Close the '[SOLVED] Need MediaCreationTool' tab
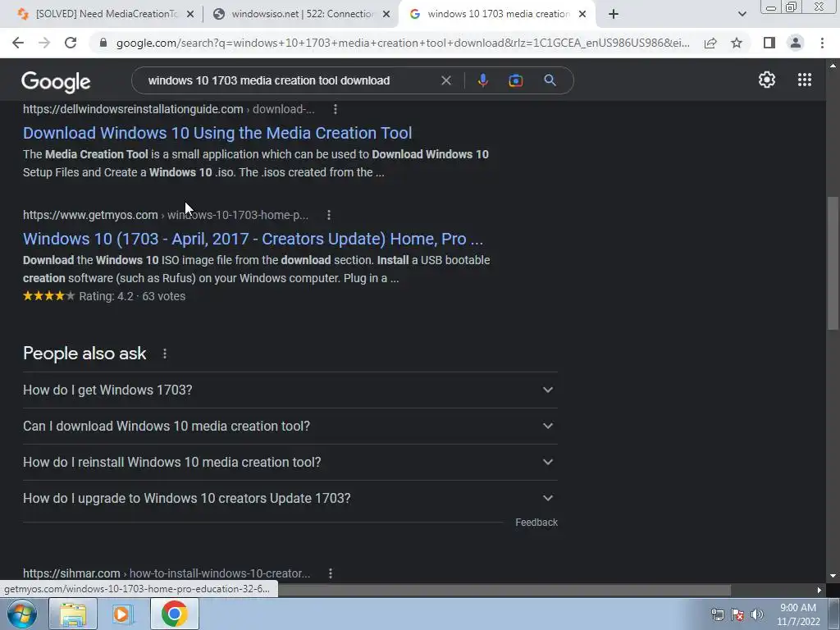The width and height of the screenshot is (840, 630). pos(189,14)
